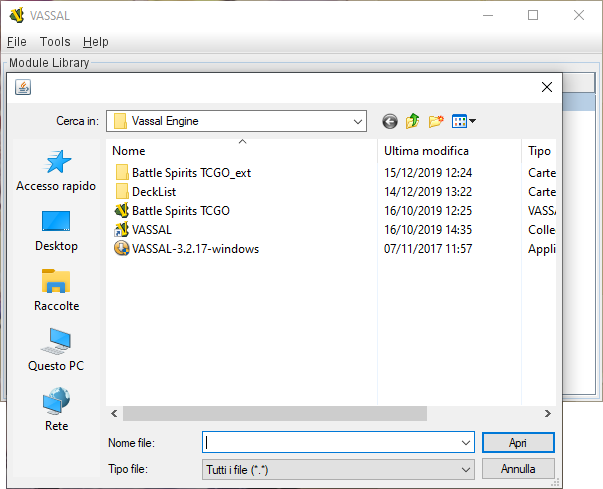Open Rete network location
Viewport: 603px width, 489px height.
(56, 409)
